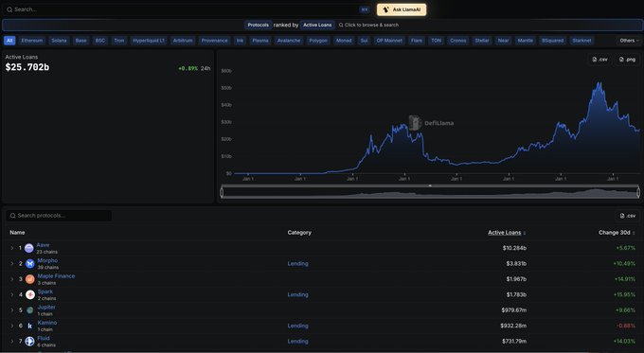Filter by Flare chain

pos(417,41)
